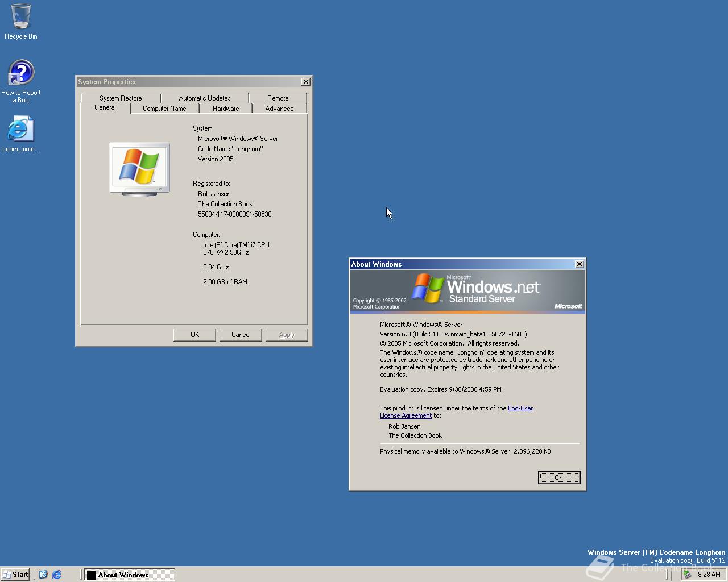Screen dimensions: 728x582
Task: Switch to the Hardware tab
Action: [x=226, y=108]
